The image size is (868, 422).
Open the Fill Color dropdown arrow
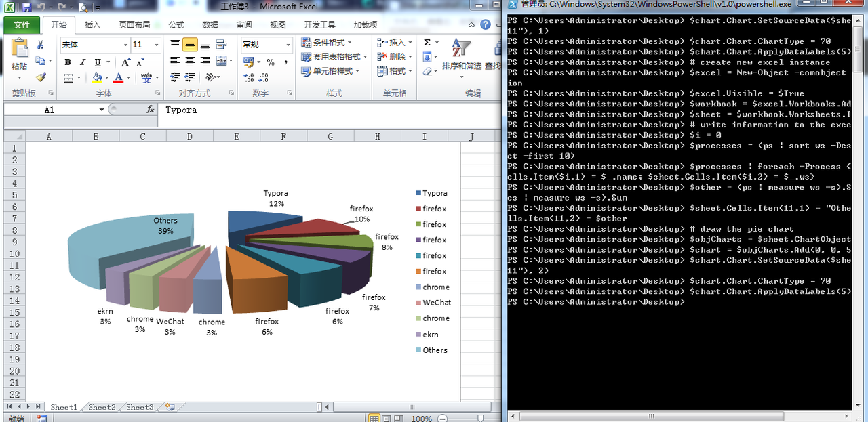(x=106, y=78)
